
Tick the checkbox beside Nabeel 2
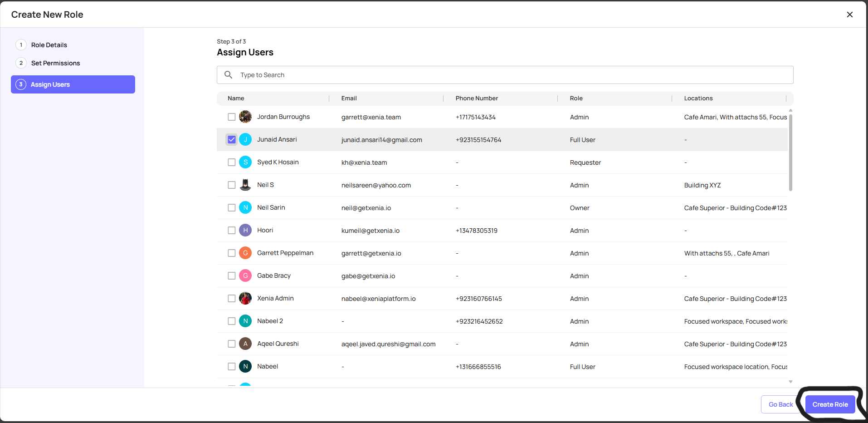[232, 321]
